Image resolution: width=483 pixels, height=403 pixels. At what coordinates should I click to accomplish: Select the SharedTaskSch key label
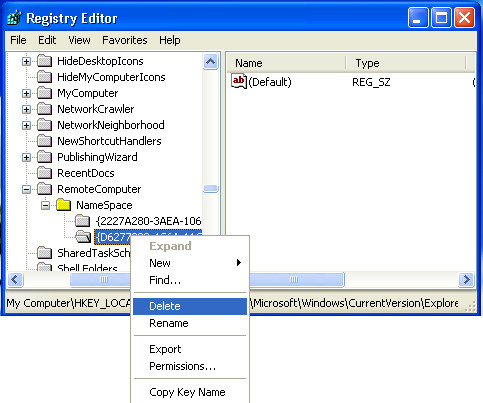(x=94, y=253)
